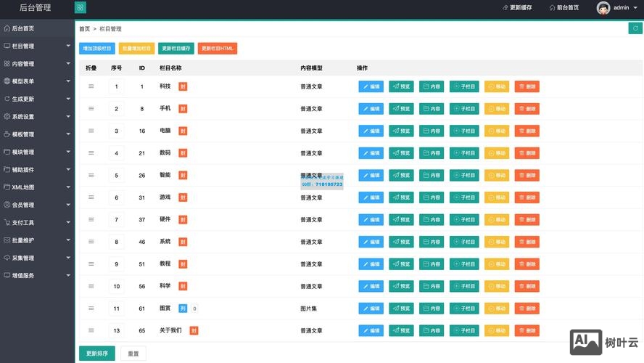
Task: Click the sort order field for 系统
Action: [x=116, y=242]
